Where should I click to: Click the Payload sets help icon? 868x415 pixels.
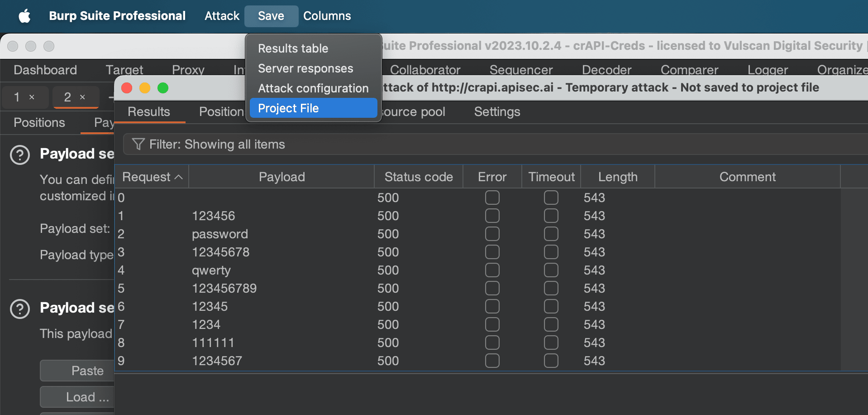click(x=20, y=155)
